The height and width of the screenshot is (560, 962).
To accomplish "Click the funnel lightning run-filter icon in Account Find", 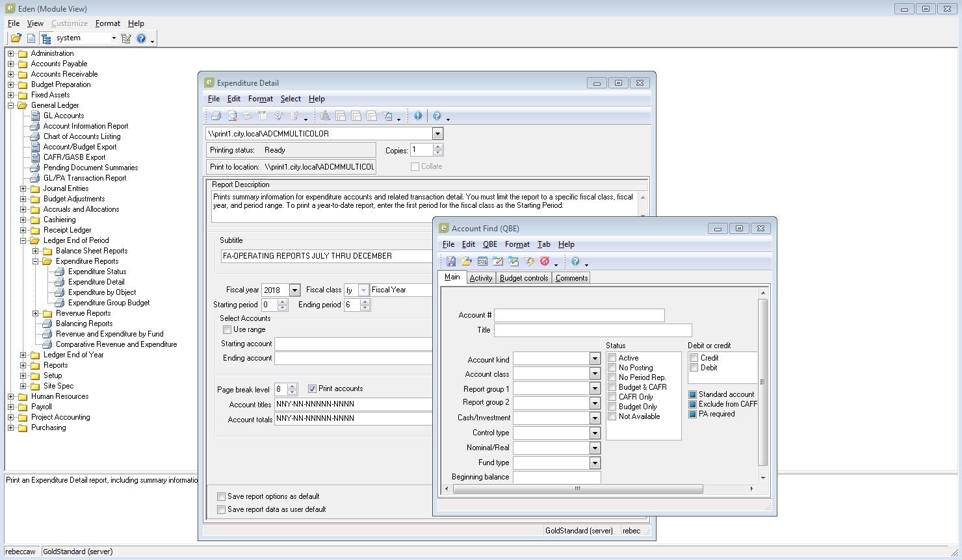I will click(x=529, y=261).
